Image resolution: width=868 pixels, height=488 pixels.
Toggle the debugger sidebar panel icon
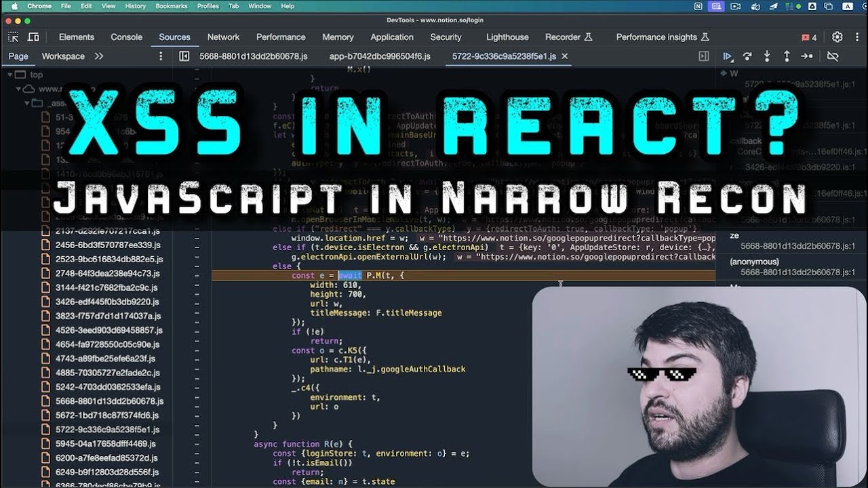(x=704, y=56)
